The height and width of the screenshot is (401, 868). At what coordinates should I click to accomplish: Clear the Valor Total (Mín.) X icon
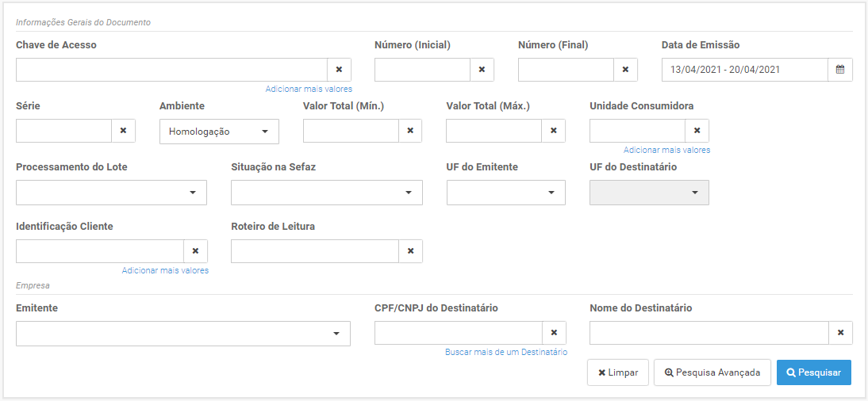[x=411, y=131]
